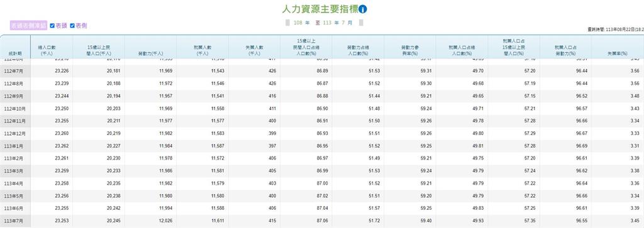Click employed count 11,611 in 113年7月 row
The height and width of the screenshot is (228, 644).
(218, 221)
